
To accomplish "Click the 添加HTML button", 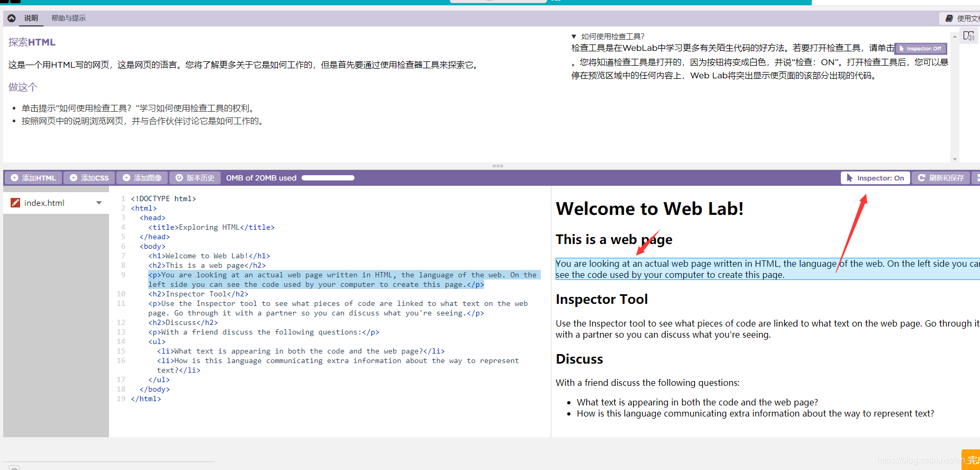I will tap(33, 178).
